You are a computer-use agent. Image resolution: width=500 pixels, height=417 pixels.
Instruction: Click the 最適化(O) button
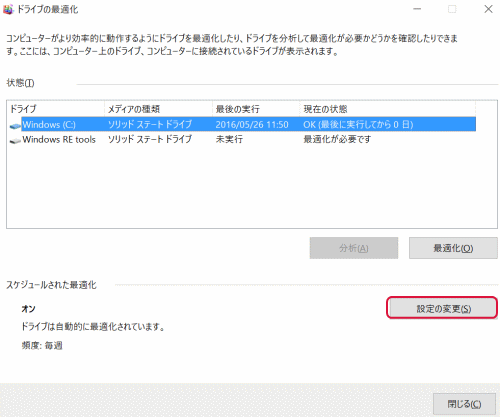453,248
